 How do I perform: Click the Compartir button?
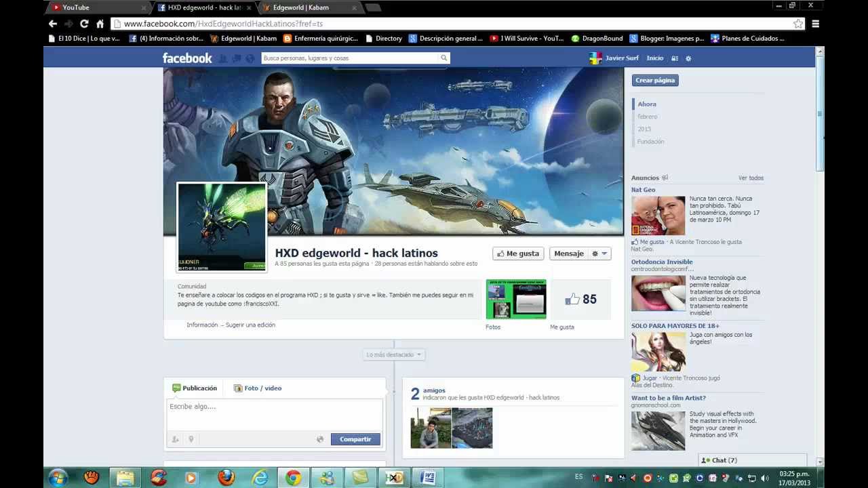coord(355,439)
